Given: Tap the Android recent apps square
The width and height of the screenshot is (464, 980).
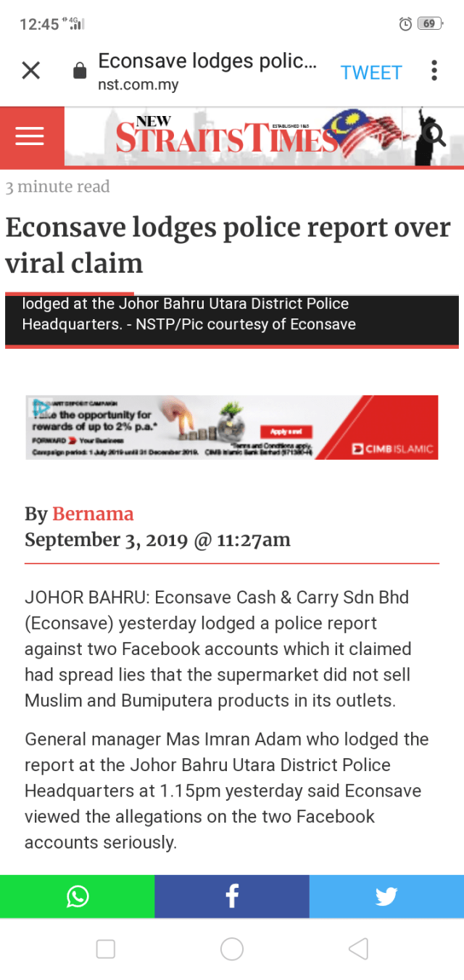Looking at the screenshot, I should pos(106,949).
